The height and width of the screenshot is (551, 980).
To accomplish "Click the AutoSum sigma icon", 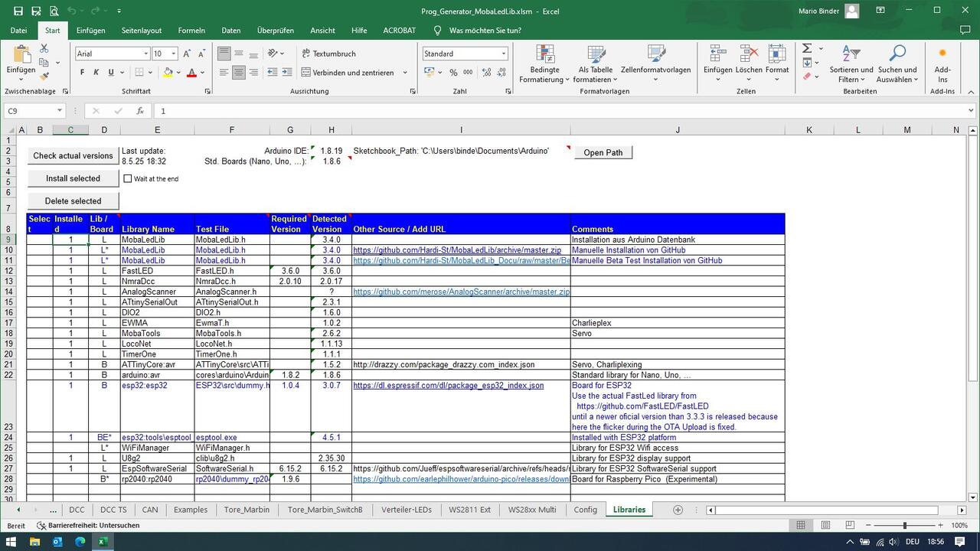I will click(807, 48).
